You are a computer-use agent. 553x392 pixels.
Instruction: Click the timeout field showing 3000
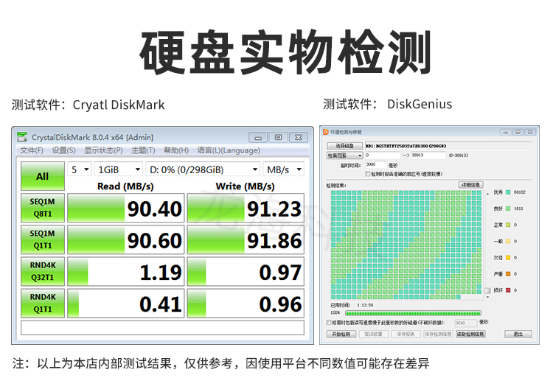coord(375,164)
